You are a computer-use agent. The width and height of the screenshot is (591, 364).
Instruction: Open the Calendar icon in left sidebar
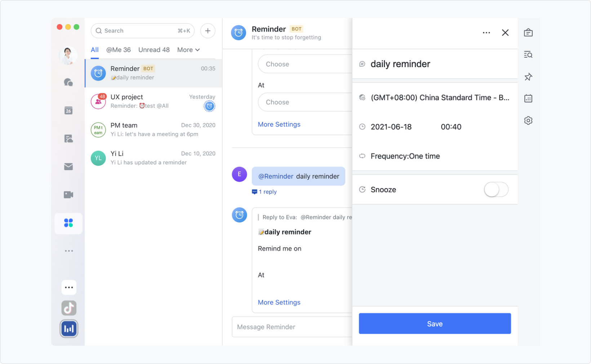tap(68, 111)
